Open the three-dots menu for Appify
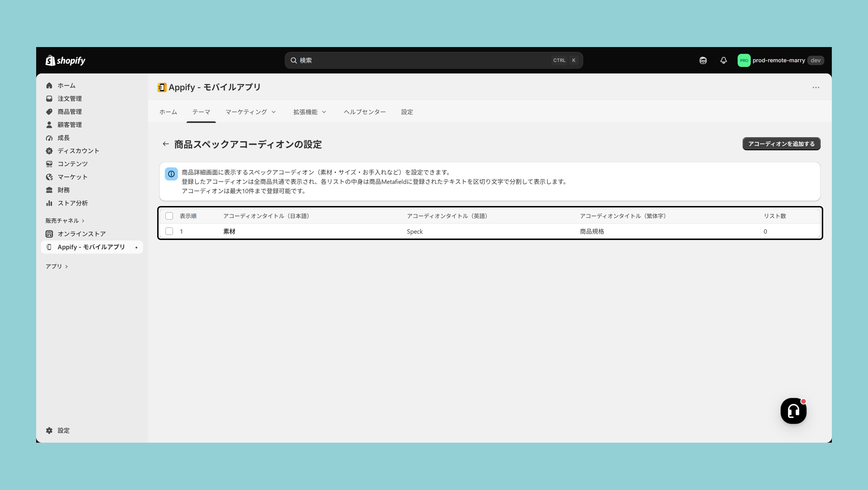The width and height of the screenshot is (868, 490). pyautogui.click(x=816, y=87)
